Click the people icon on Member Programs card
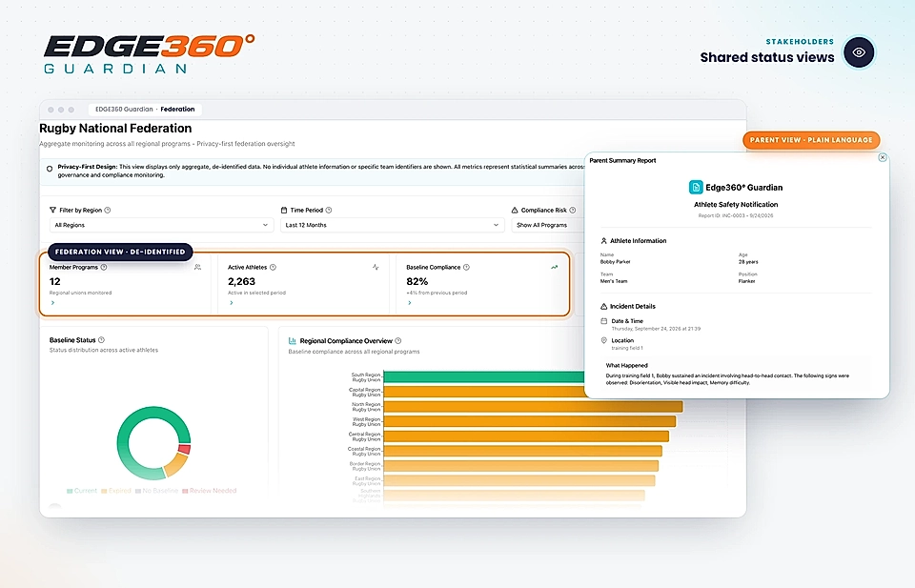This screenshot has width=915, height=588. [x=198, y=267]
